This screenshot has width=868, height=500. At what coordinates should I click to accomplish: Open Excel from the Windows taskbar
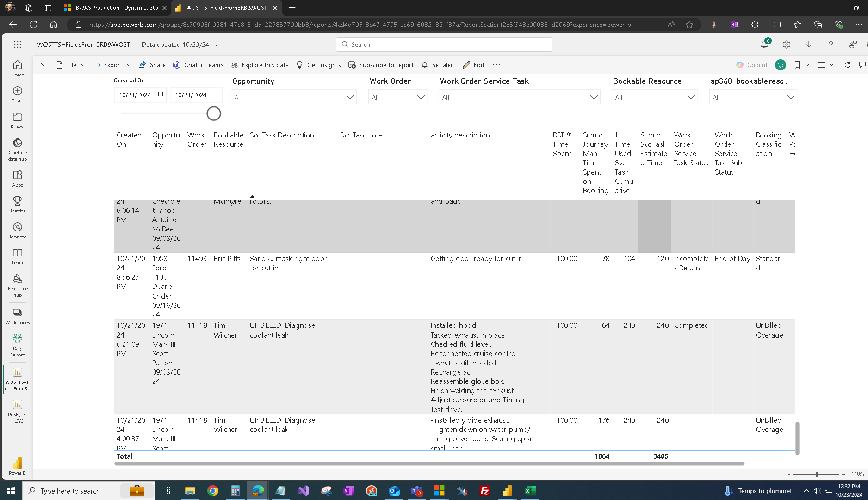pos(530,491)
